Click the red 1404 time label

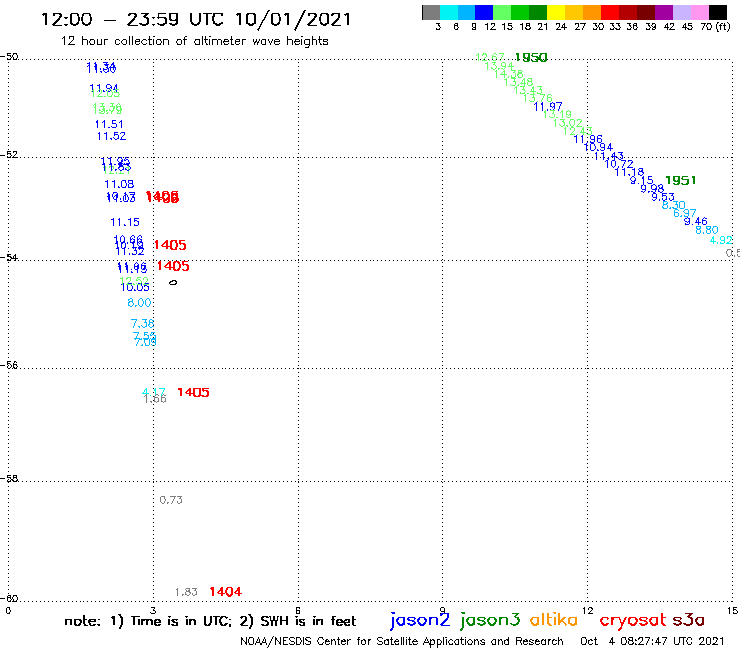(226, 592)
